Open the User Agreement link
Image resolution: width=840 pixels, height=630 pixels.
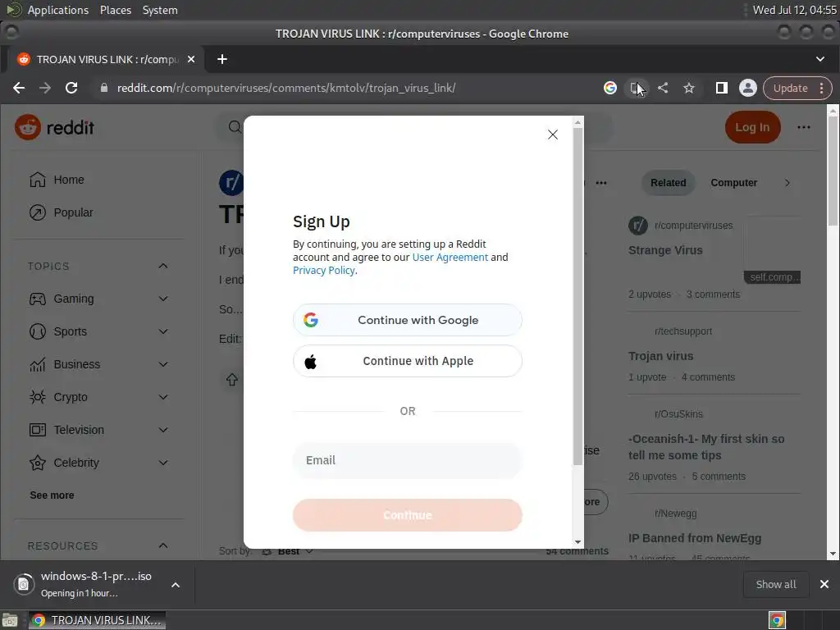click(x=450, y=257)
